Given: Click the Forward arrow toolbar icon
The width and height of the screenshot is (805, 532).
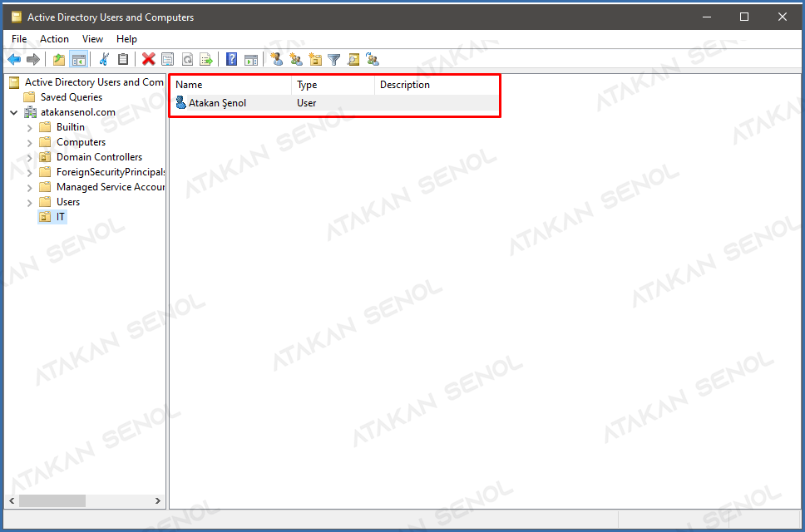Looking at the screenshot, I should click(33, 60).
